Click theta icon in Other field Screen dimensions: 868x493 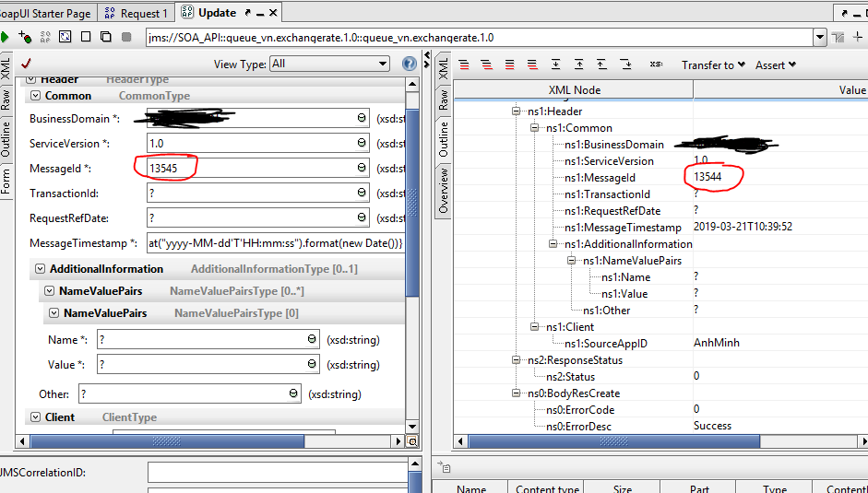pos(293,393)
